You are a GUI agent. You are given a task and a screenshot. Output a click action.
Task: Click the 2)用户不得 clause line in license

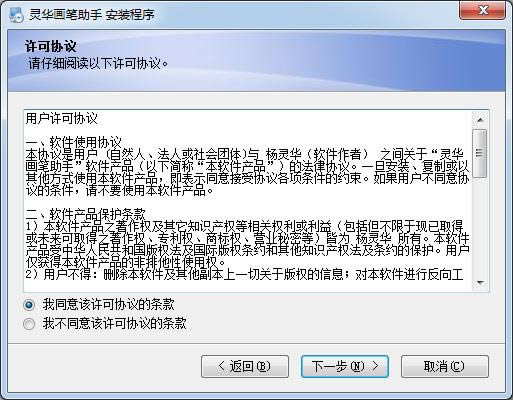point(244,275)
